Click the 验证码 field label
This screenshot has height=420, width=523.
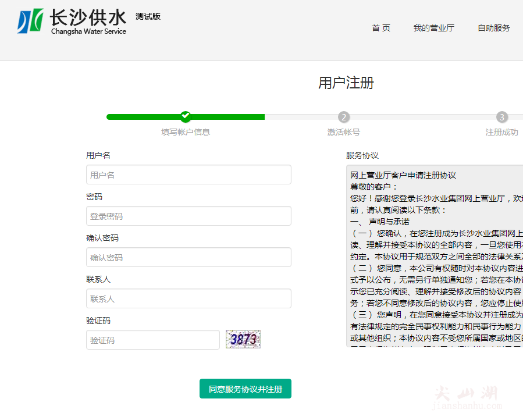[98, 321]
